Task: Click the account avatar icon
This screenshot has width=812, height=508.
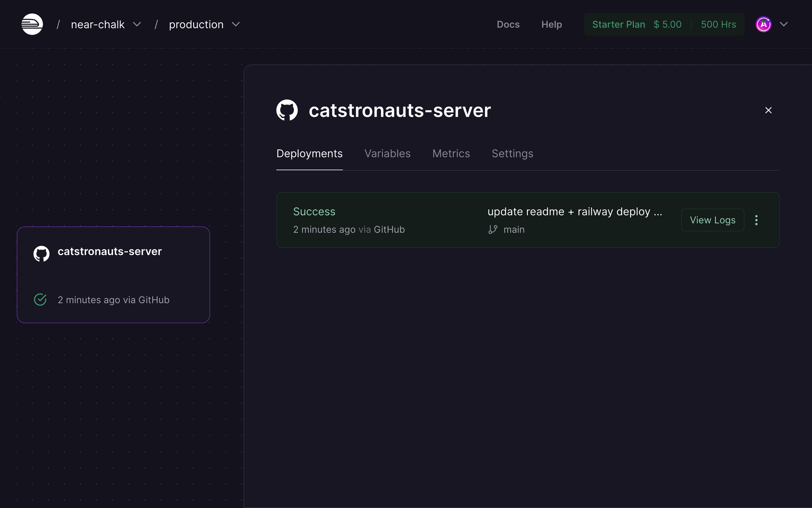Action: click(763, 24)
